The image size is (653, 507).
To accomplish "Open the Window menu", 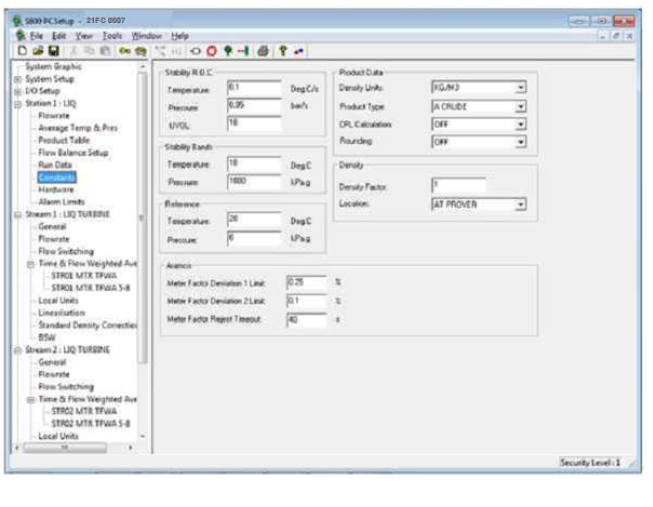I will point(146,36).
